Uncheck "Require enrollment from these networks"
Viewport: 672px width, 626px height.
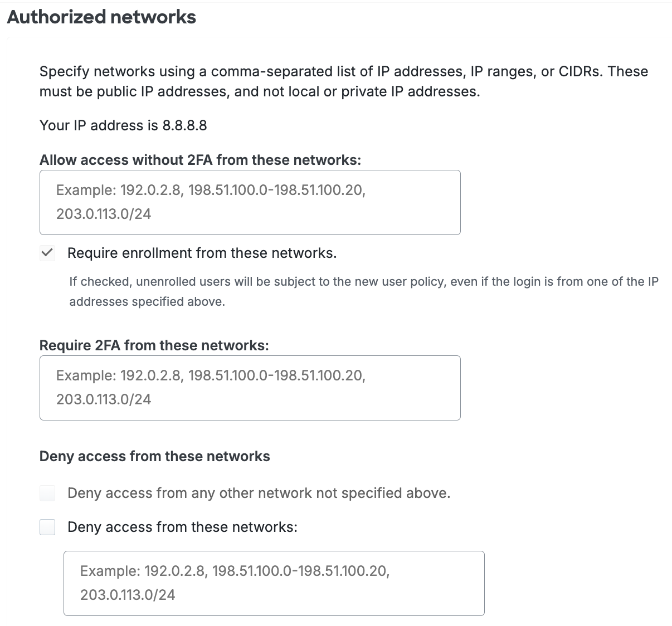[x=47, y=253]
